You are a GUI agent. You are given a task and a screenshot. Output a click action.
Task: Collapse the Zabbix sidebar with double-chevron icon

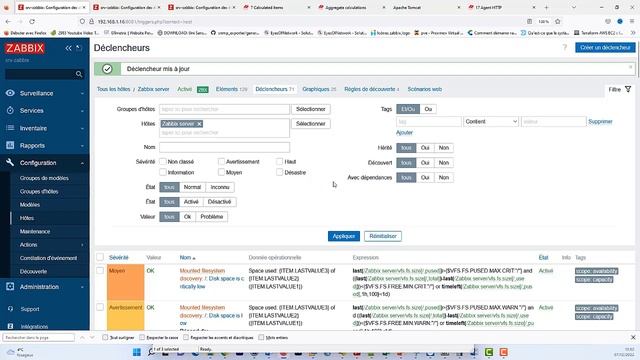[x=68, y=48]
